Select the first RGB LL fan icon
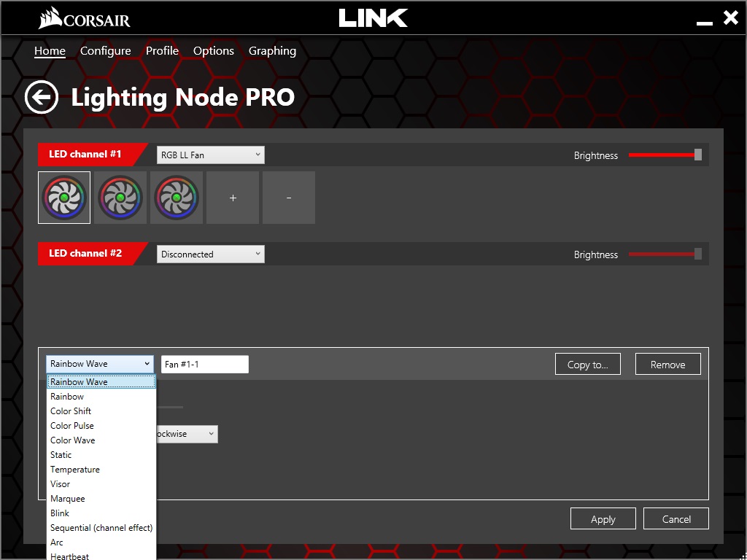This screenshot has width=747, height=560. [64, 198]
